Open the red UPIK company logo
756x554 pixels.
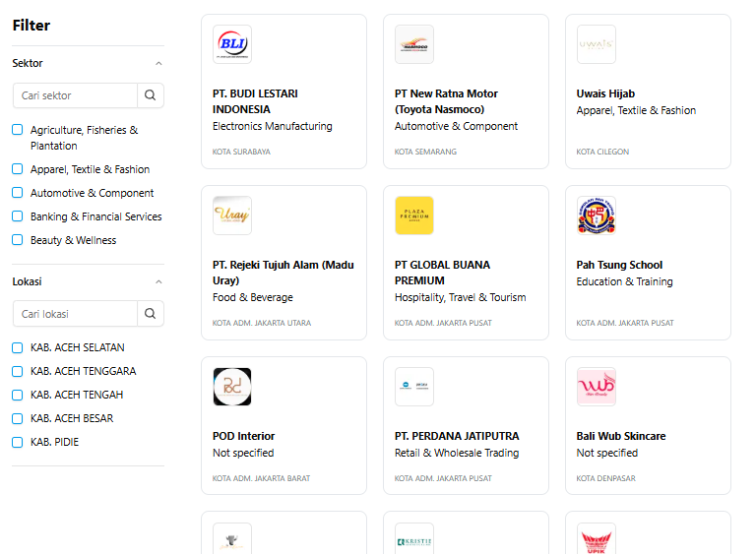point(597,539)
